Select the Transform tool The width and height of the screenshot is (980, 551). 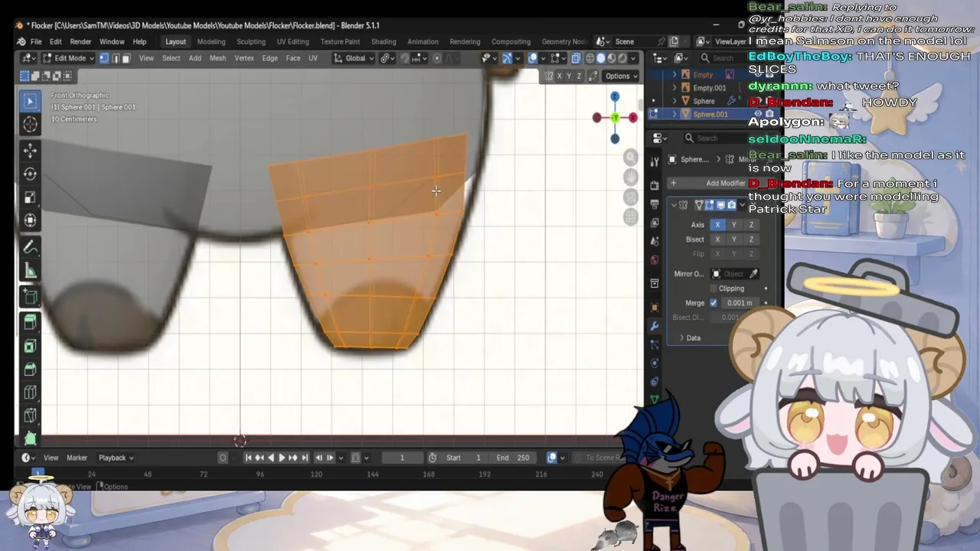(31, 221)
